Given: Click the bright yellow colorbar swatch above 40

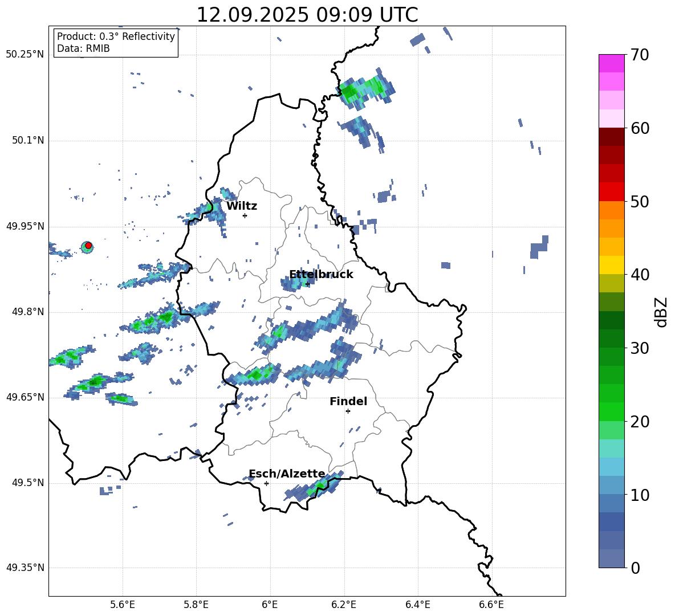Looking at the screenshot, I should point(612,265).
